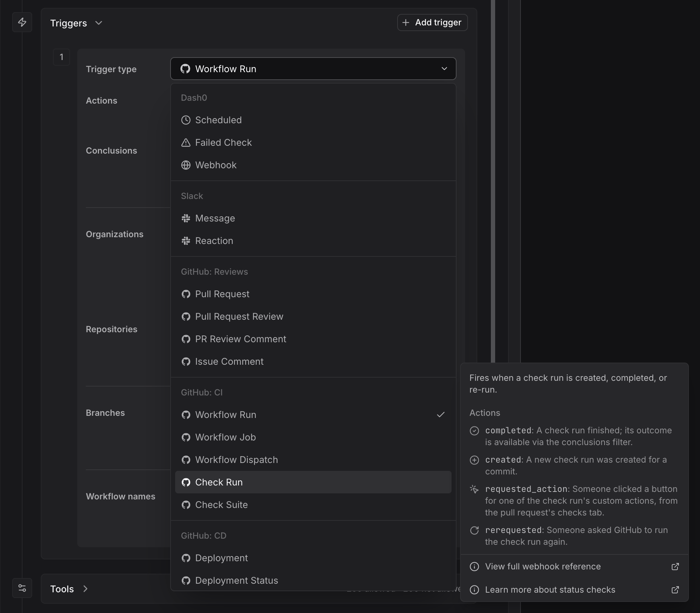The width and height of the screenshot is (700, 613).
Task: Click the GitHub icon beside Check Suite
Action: click(186, 505)
